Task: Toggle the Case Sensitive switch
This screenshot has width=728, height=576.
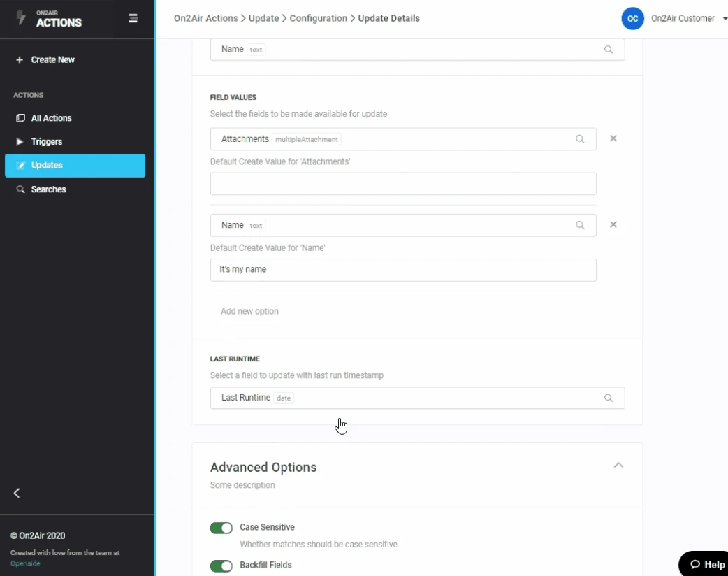Action: (221, 528)
